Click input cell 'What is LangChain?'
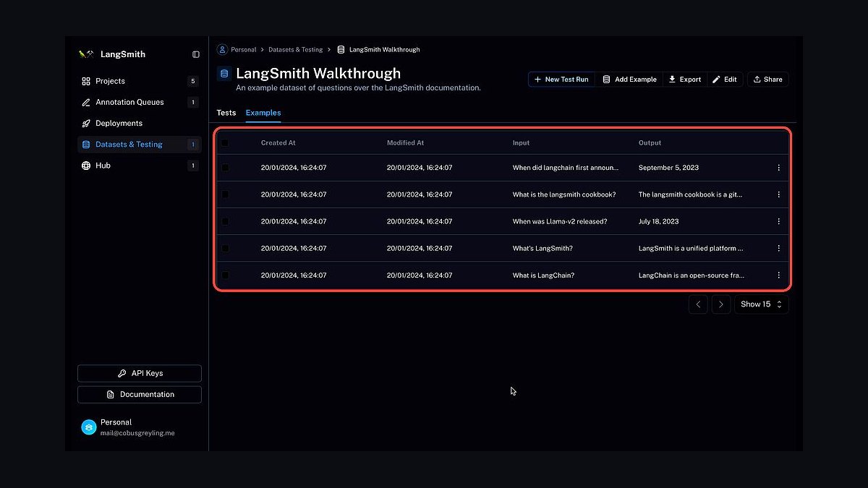Viewport: 868px width, 488px height. tap(544, 275)
